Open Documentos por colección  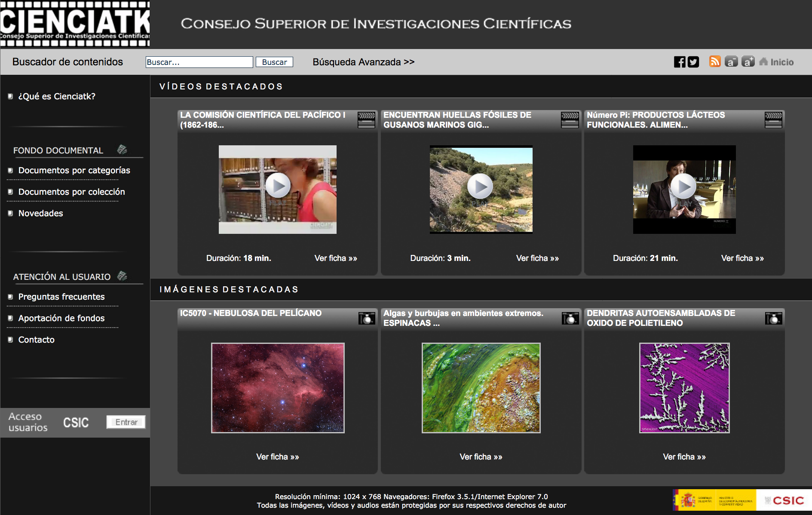[71, 192]
